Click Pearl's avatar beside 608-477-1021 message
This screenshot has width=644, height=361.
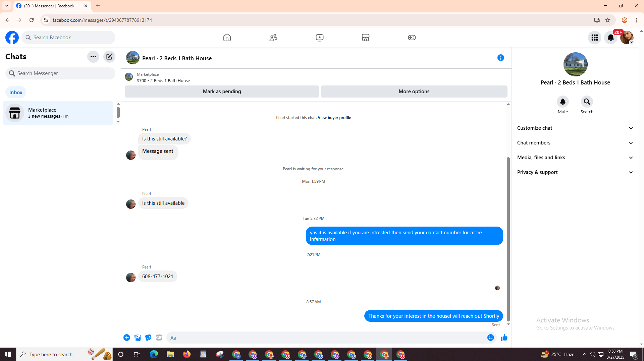(131, 278)
